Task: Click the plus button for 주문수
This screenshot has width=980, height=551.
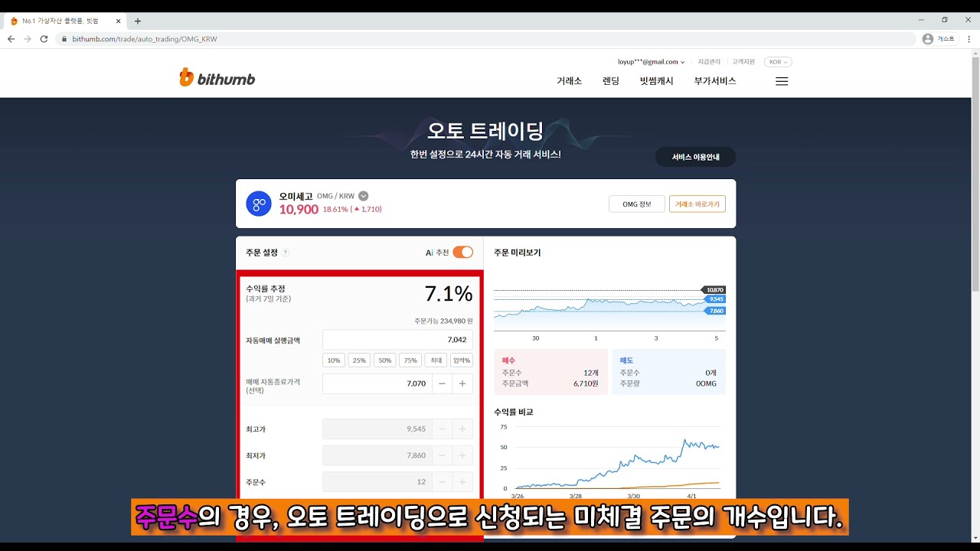Action: [462, 482]
